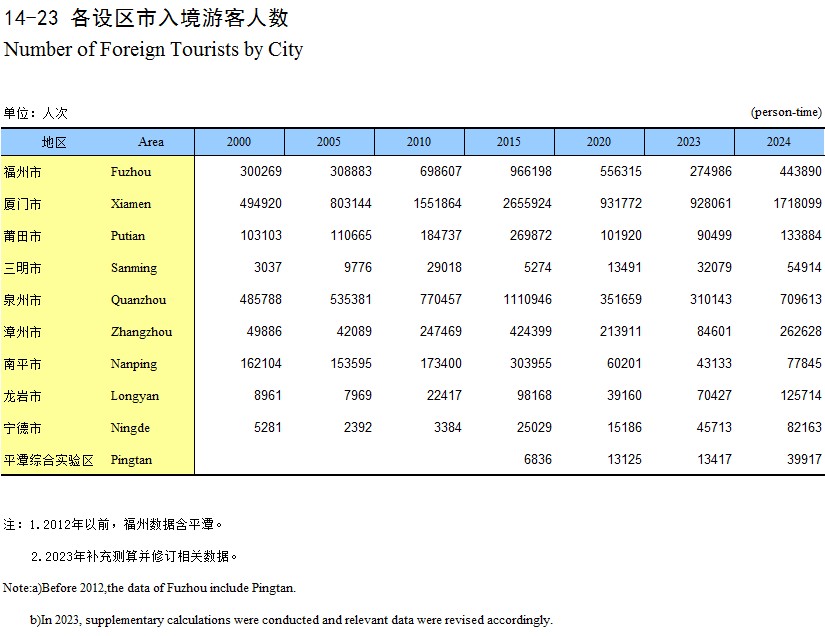Select the 平潭综合实验区 row name
Screen dimensions: 825x636
point(49,460)
